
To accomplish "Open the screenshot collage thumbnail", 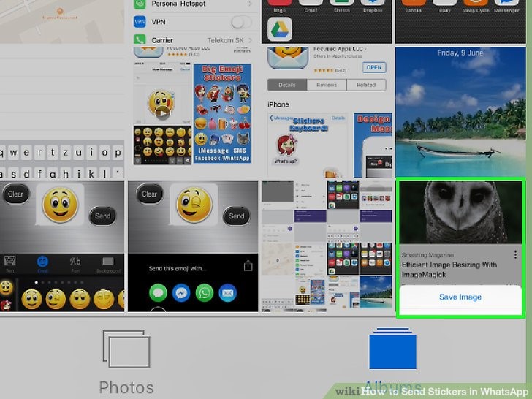I will (327, 246).
